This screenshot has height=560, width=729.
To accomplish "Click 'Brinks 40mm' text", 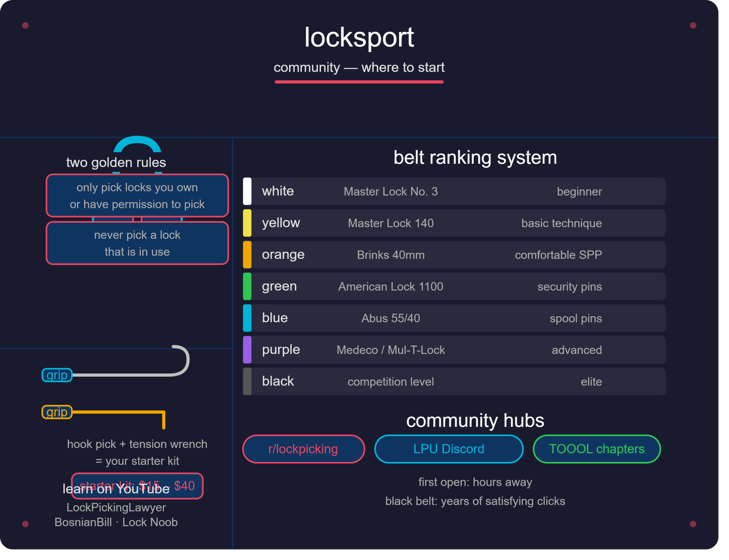I will click(x=390, y=255).
